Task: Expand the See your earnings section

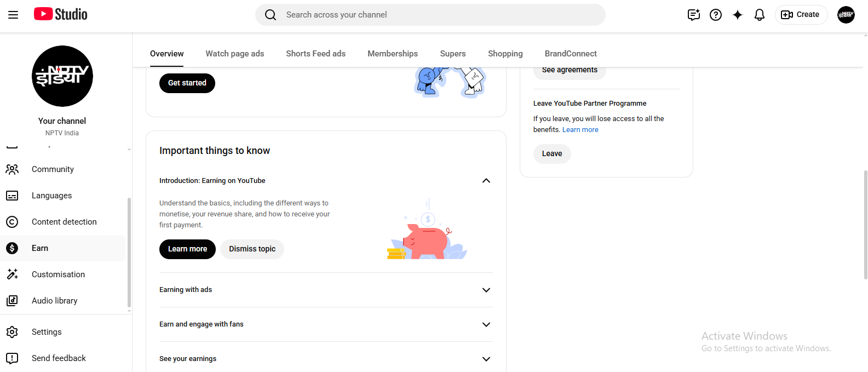Action: [486, 359]
